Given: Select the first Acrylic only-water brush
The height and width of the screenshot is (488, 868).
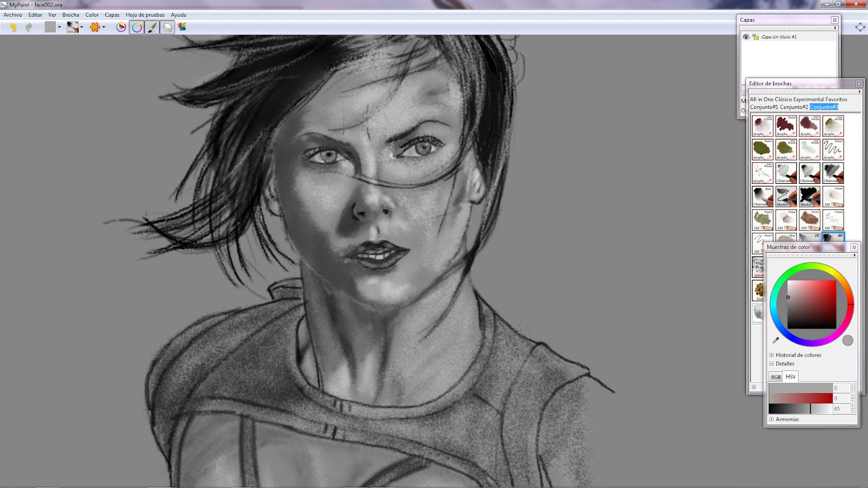Looking at the screenshot, I should tap(762, 126).
